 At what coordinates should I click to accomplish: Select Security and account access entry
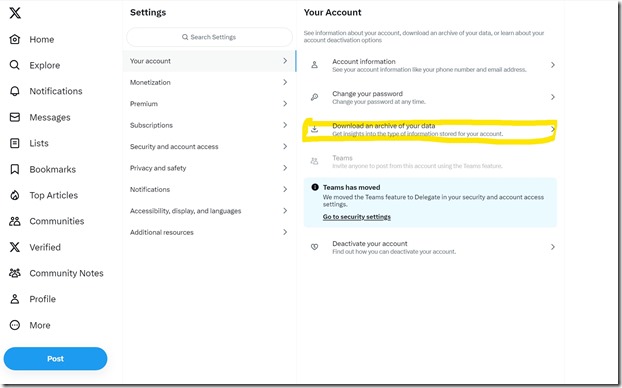coord(209,146)
